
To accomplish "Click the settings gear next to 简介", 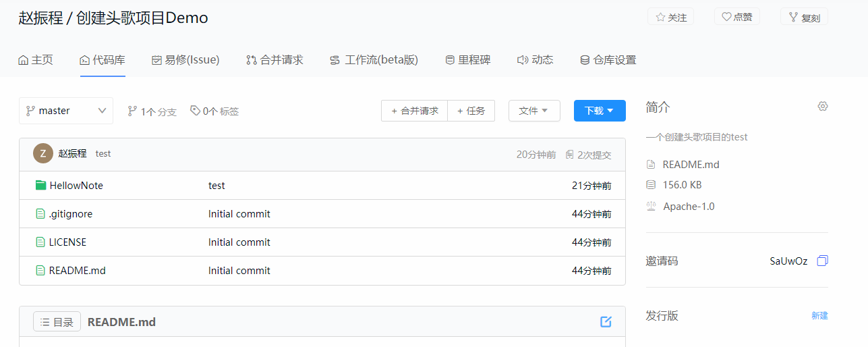I will [822, 107].
